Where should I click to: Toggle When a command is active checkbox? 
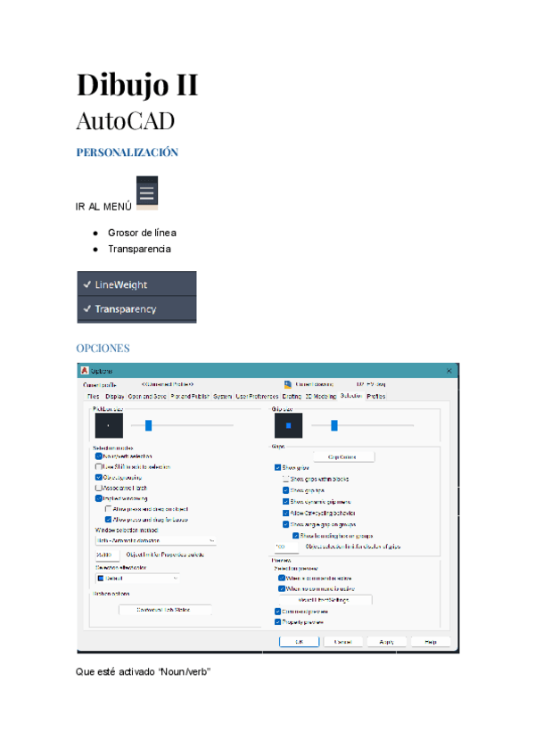pyautogui.click(x=282, y=578)
